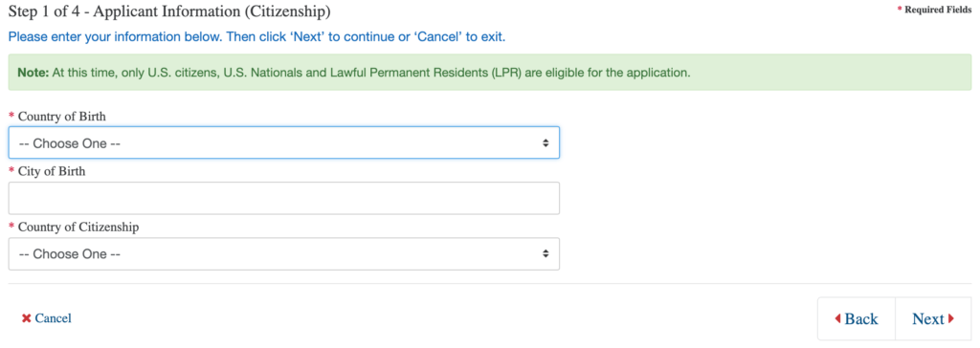Click the red asterisk by City of Birth
This screenshot has width=980, height=348.
click(11, 171)
